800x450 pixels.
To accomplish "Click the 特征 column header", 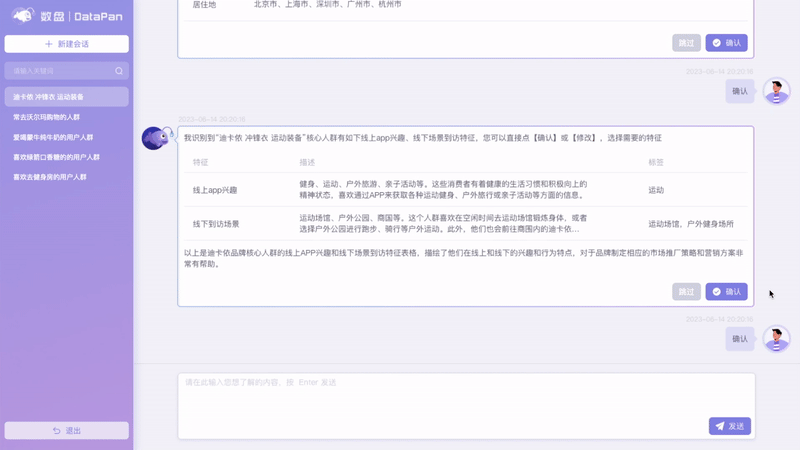I will pyautogui.click(x=201, y=162).
